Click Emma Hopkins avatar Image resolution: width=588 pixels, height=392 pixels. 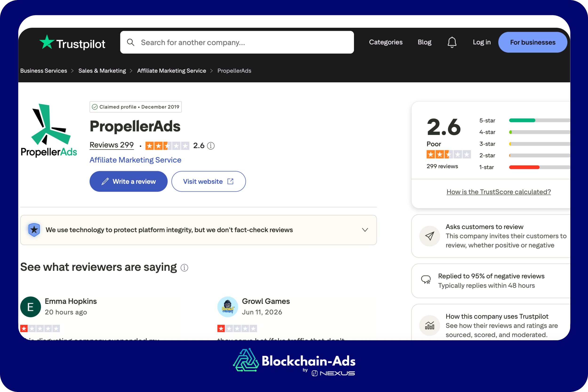(x=31, y=307)
